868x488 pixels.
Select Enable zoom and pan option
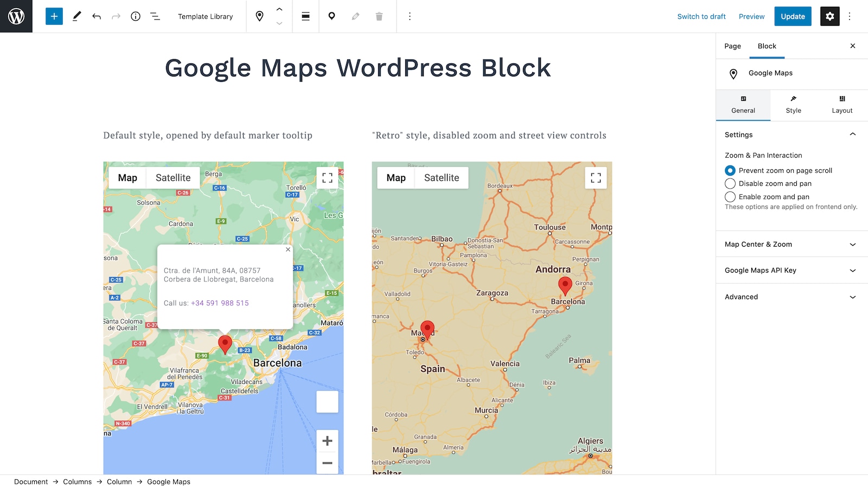click(730, 197)
